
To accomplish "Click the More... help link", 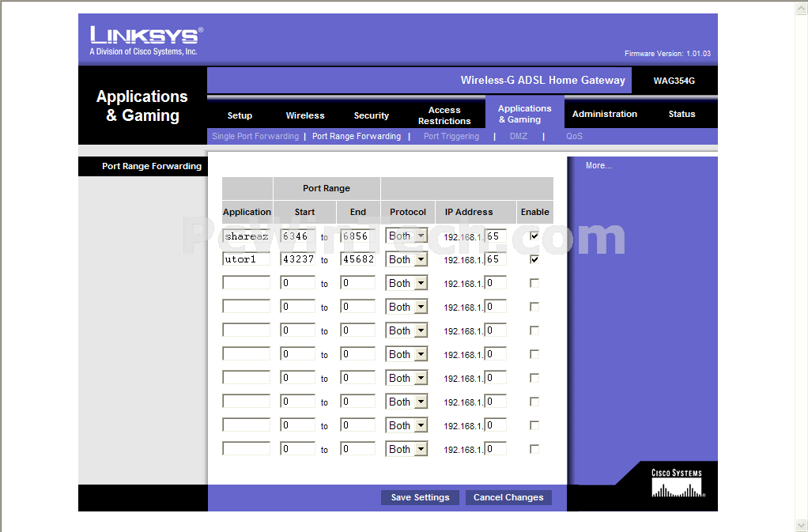I will (598, 165).
